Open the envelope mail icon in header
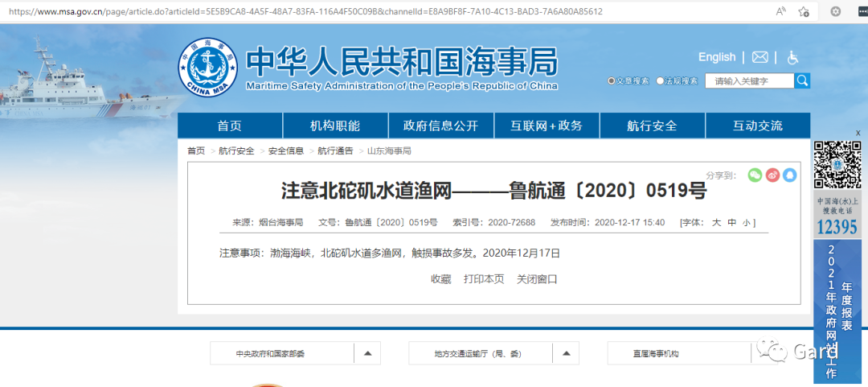 pos(759,57)
